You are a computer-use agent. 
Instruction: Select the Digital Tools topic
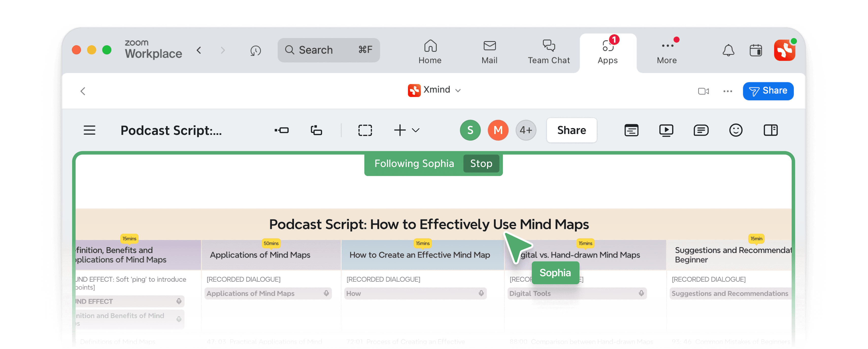tap(577, 293)
